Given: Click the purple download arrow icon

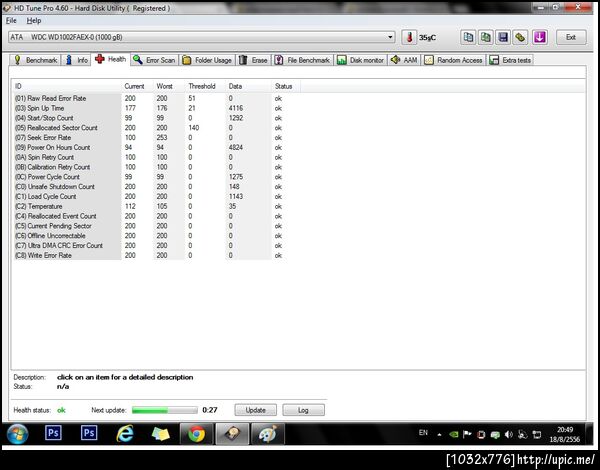Looking at the screenshot, I should (540, 37).
